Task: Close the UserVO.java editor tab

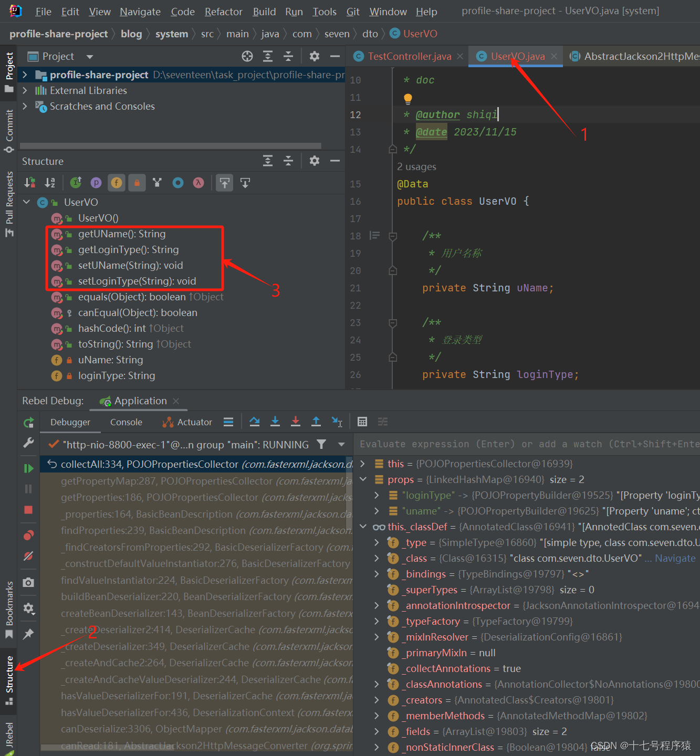Action: pyautogui.click(x=554, y=56)
